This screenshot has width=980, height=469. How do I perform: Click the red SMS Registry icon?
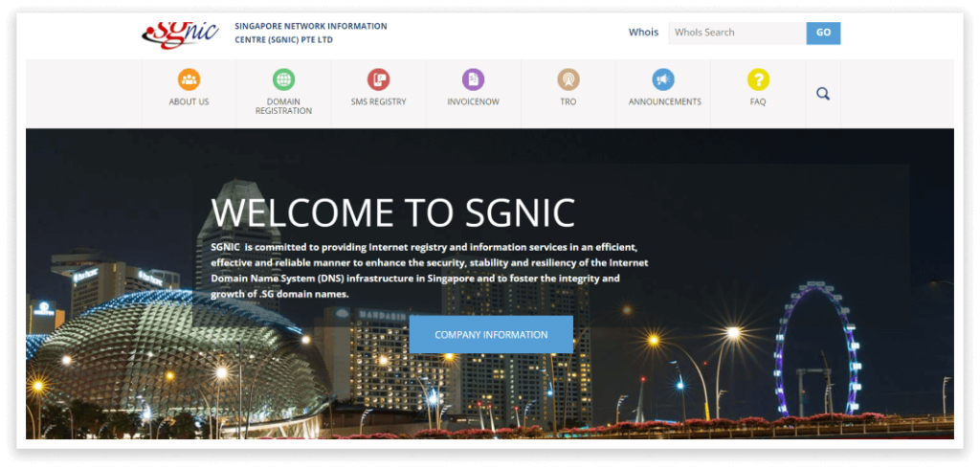point(378,79)
